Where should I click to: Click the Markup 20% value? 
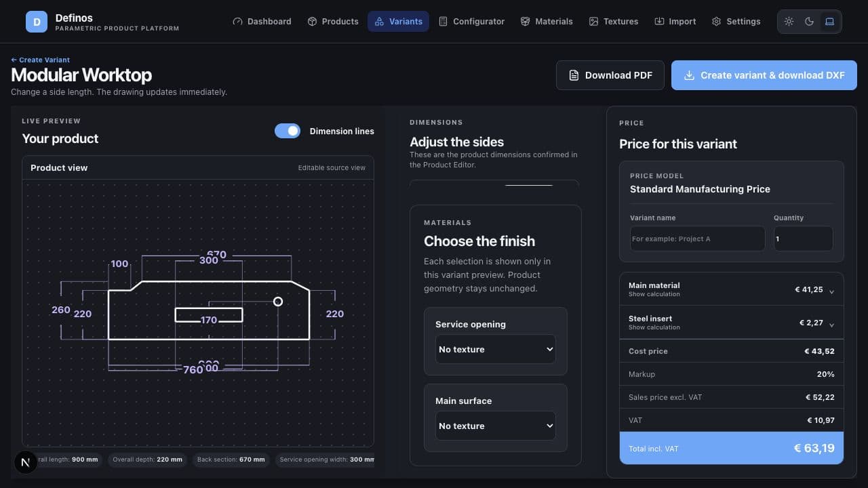click(825, 374)
